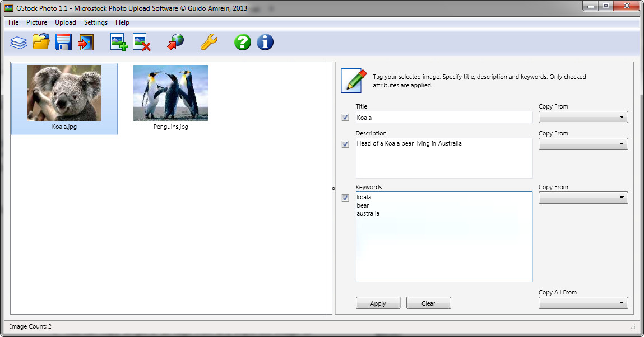This screenshot has width=644, height=337.
Task: Remove picture with the red X icon
Action: pyautogui.click(x=142, y=42)
